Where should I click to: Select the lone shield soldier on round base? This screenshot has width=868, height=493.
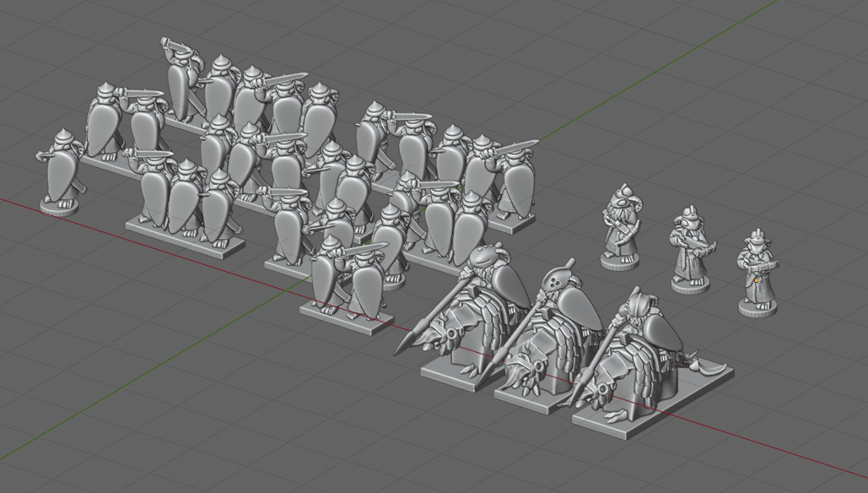click(60, 172)
